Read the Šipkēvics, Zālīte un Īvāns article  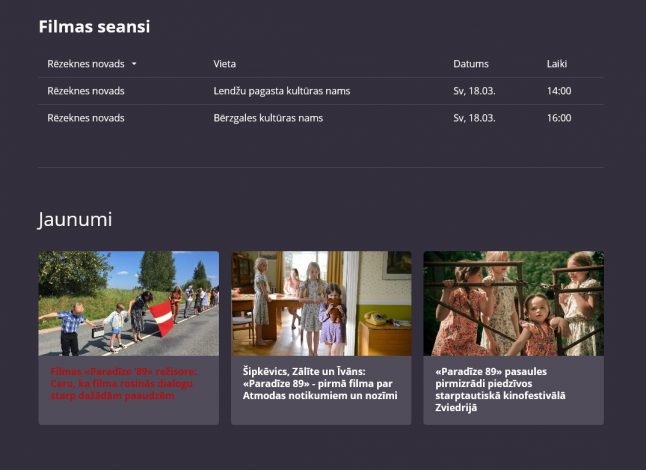[320, 383]
